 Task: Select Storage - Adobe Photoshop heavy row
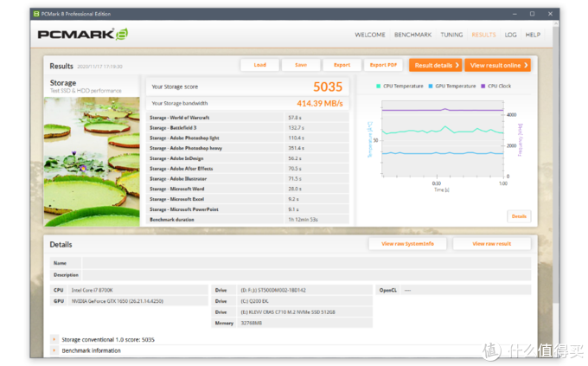click(247, 148)
